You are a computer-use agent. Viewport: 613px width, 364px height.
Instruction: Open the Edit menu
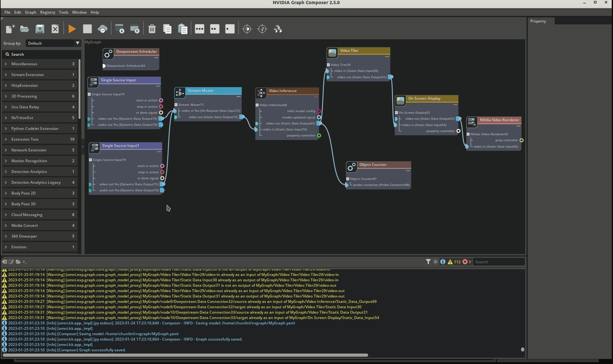18,12
